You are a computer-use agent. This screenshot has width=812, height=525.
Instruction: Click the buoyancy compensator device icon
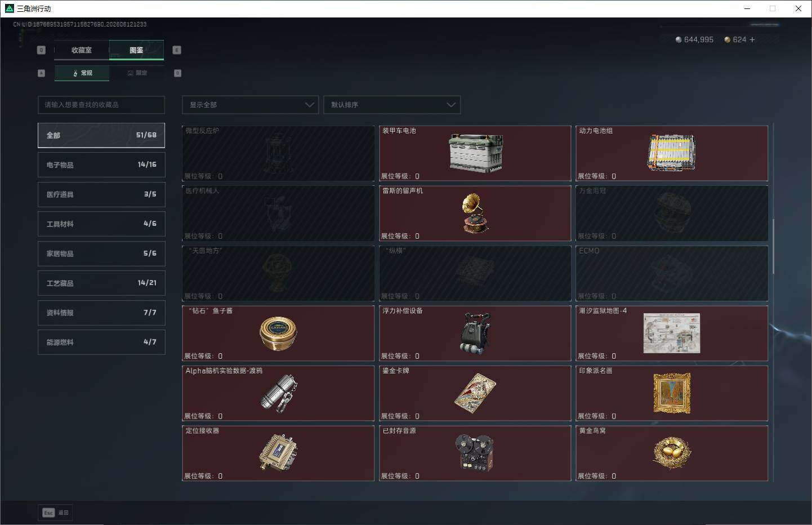(x=475, y=333)
